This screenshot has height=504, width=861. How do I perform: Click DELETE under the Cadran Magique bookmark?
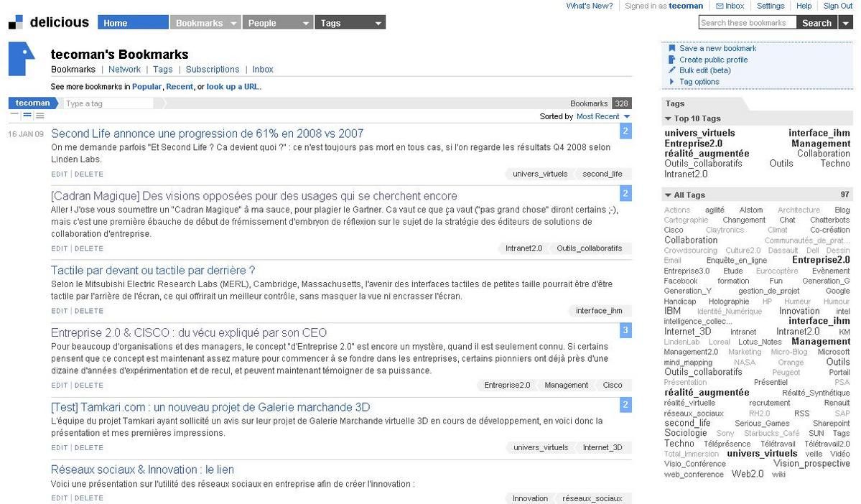89,248
